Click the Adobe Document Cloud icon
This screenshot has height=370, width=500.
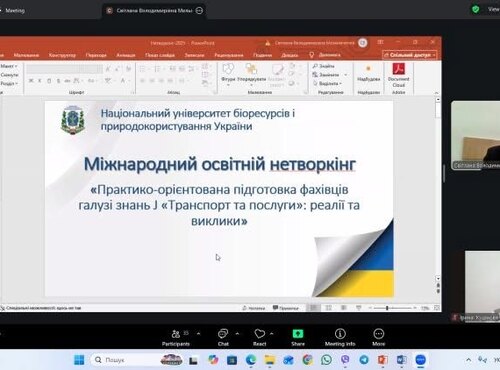398,75
